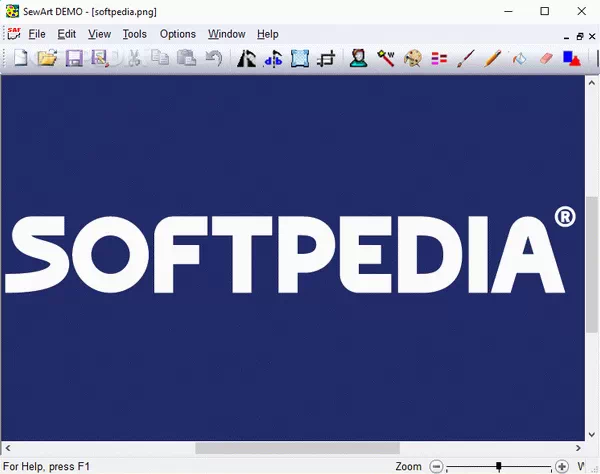Viewport: 600px width, 474px height.
Task: Pick the Fill bucket tool
Action: 519,59
